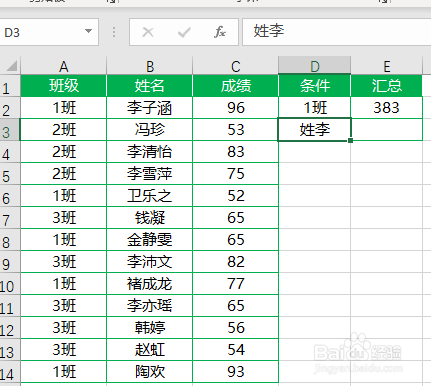The width and height of the screenshot is (431, 386).
Task: Select the score cell 93
Action: pos(235,372)
